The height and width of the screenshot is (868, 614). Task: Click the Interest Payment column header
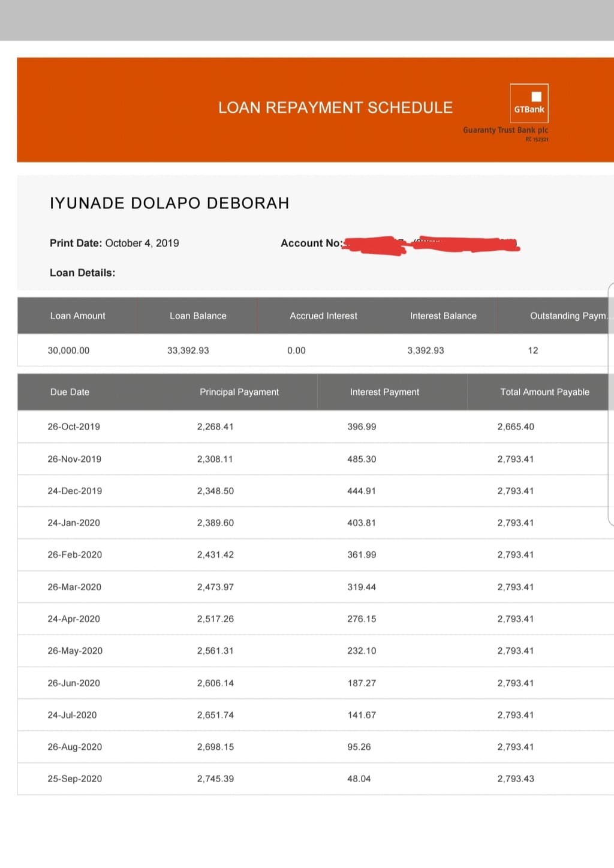click(384, 392)
